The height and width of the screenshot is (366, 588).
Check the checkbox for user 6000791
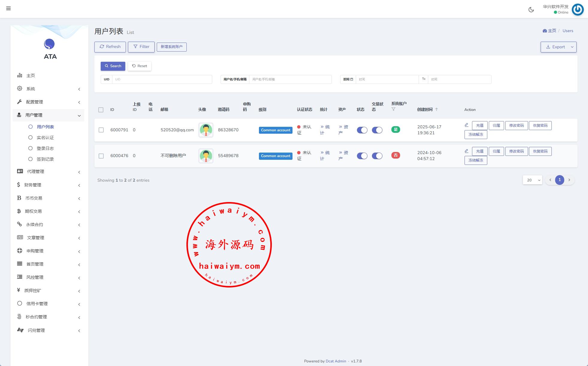[x=101, y=130]
